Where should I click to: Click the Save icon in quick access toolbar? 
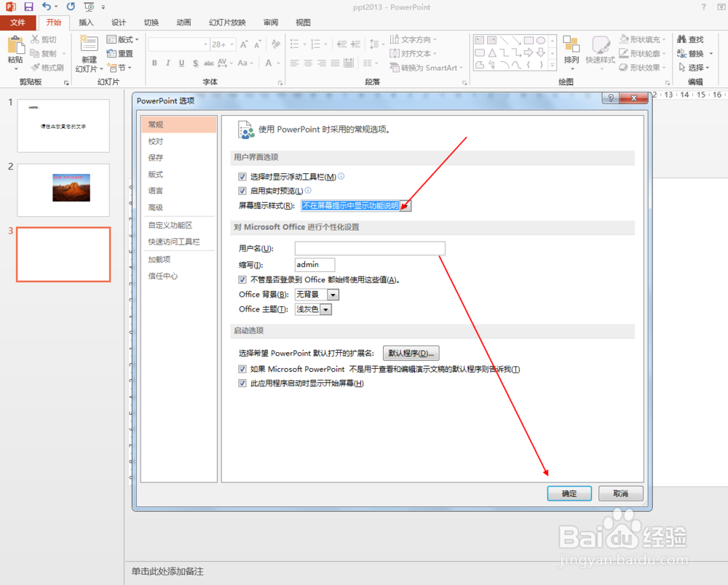pos(28,7)
